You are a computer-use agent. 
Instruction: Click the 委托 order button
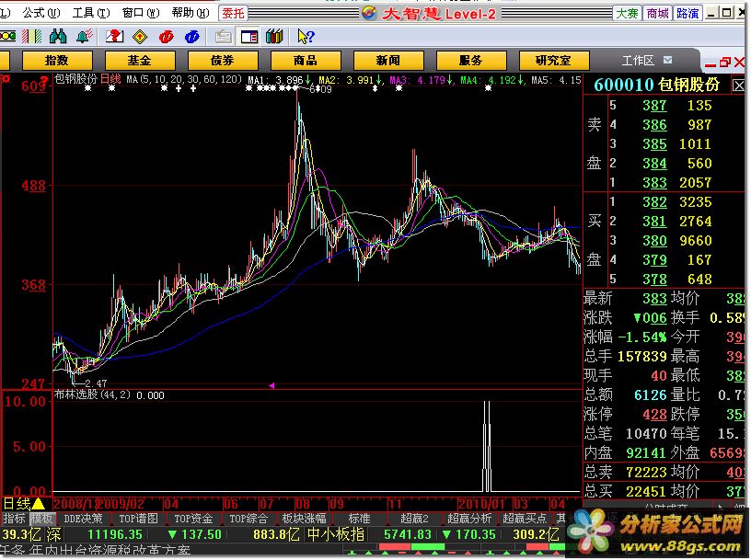[234, 13]
